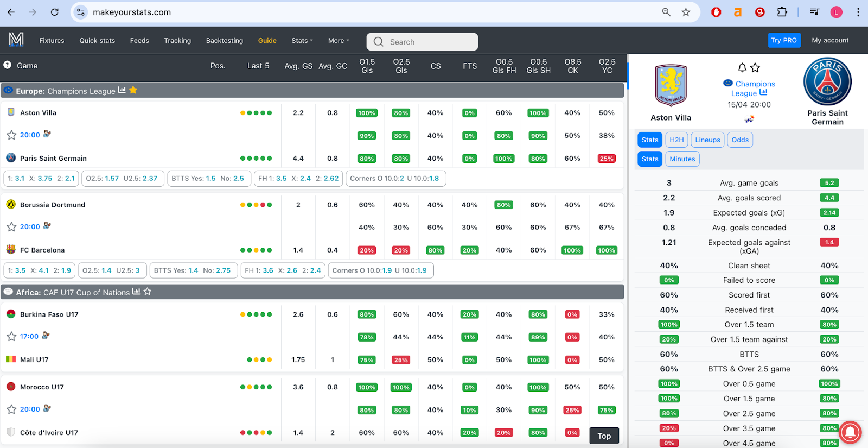Click the referee icon in Aston Villa match row
868x448 pixels.
[x=47, y=134]
